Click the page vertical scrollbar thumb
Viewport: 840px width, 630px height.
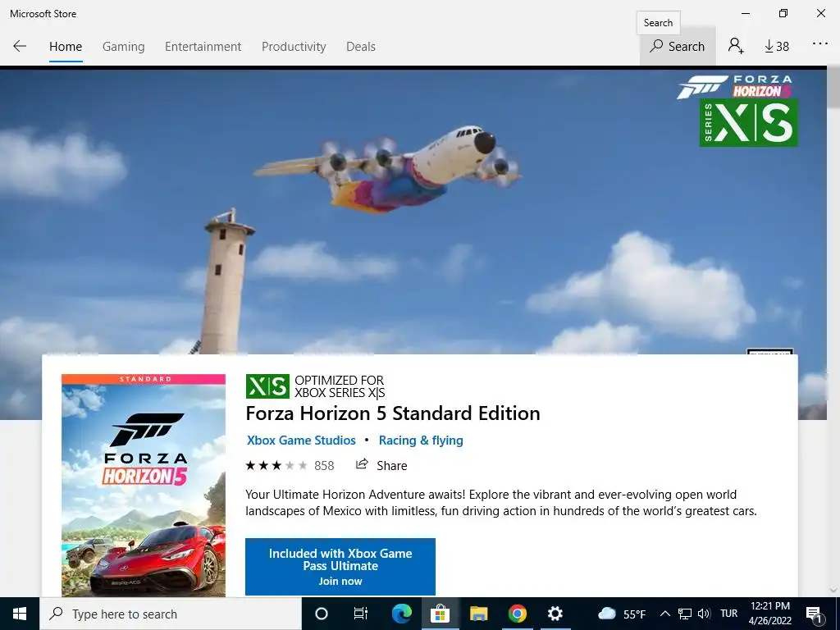pos(833,89)
